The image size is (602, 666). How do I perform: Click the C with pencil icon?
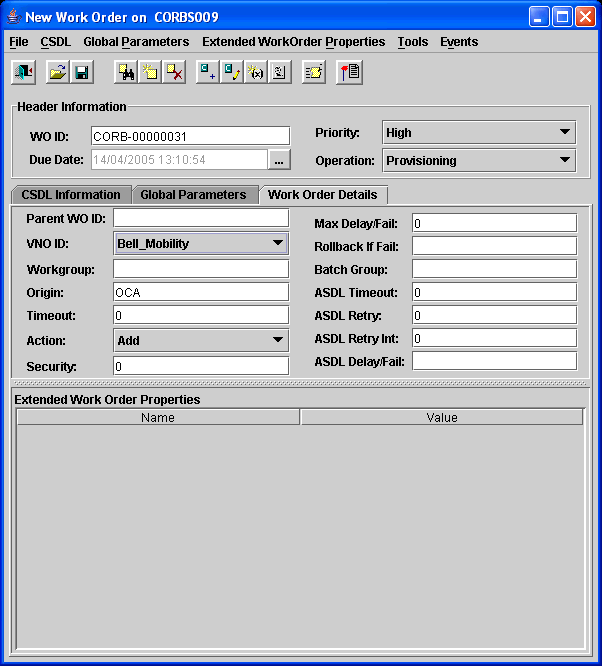click(232, 73)
